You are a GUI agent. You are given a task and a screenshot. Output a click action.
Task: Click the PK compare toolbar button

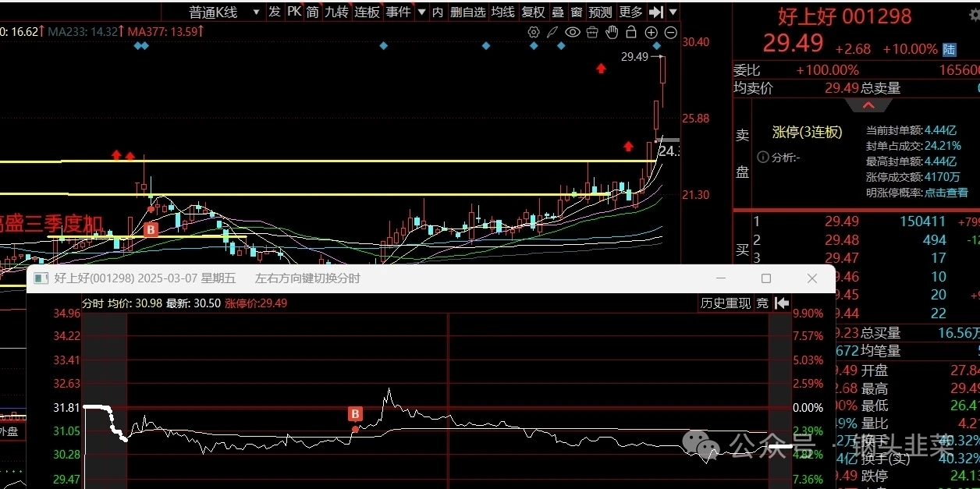tap(294, 12)
